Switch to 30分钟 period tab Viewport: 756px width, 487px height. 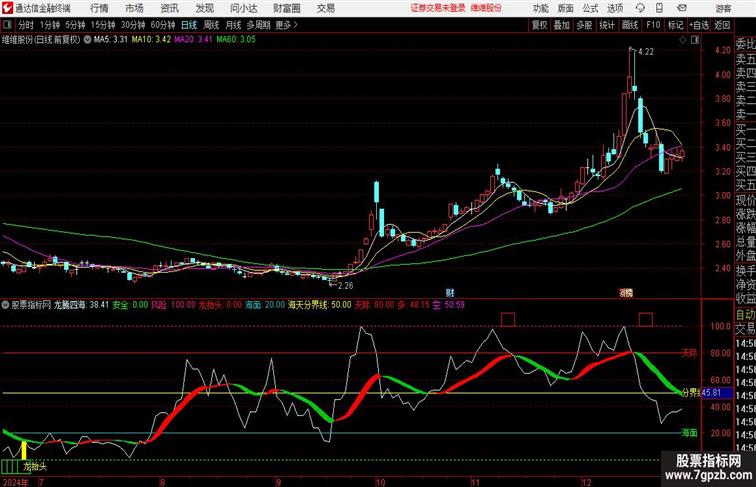click(133, 25)
